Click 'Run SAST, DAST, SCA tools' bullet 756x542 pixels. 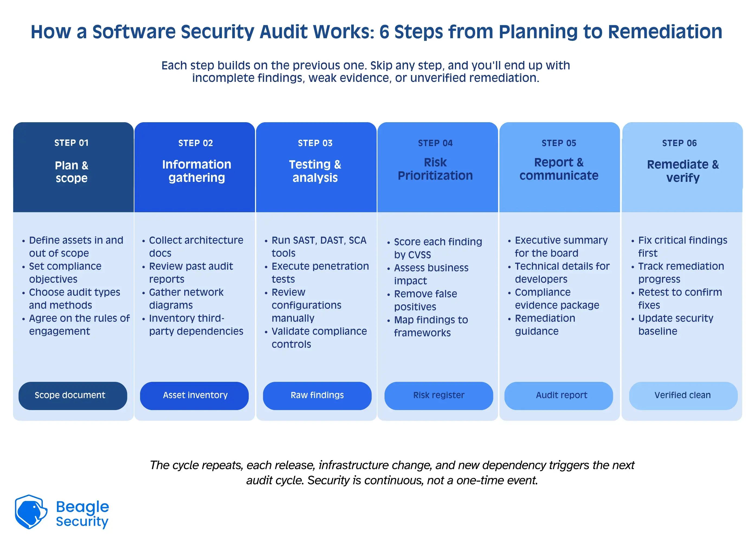tap(319, 247)
